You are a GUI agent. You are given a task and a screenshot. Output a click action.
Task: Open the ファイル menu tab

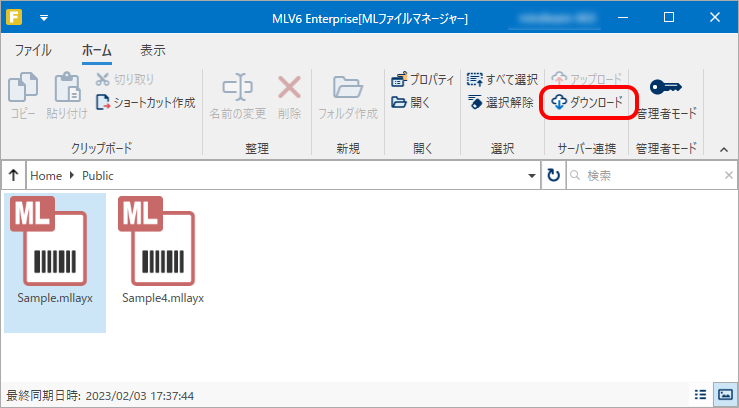click(x=33, y=50)
